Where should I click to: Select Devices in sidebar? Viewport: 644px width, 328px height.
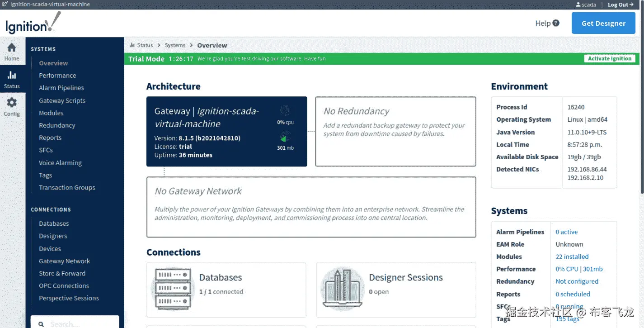(50, 248)
